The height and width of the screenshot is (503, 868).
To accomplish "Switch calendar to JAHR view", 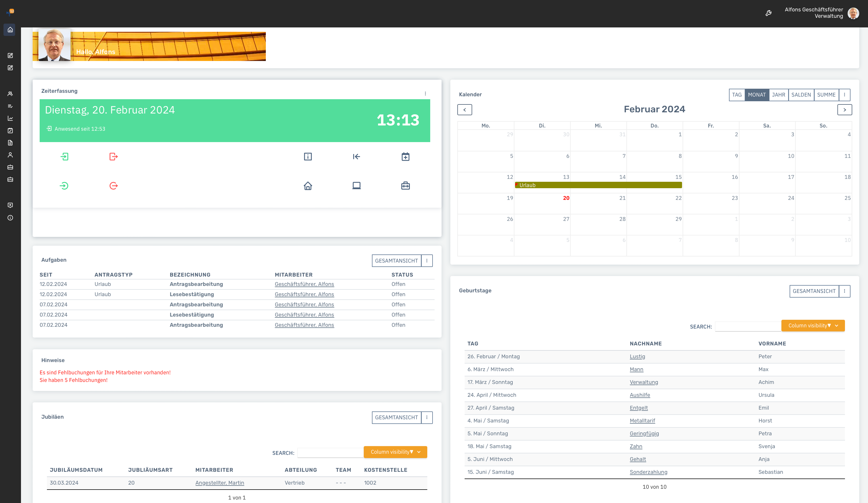I will [779, 95].
